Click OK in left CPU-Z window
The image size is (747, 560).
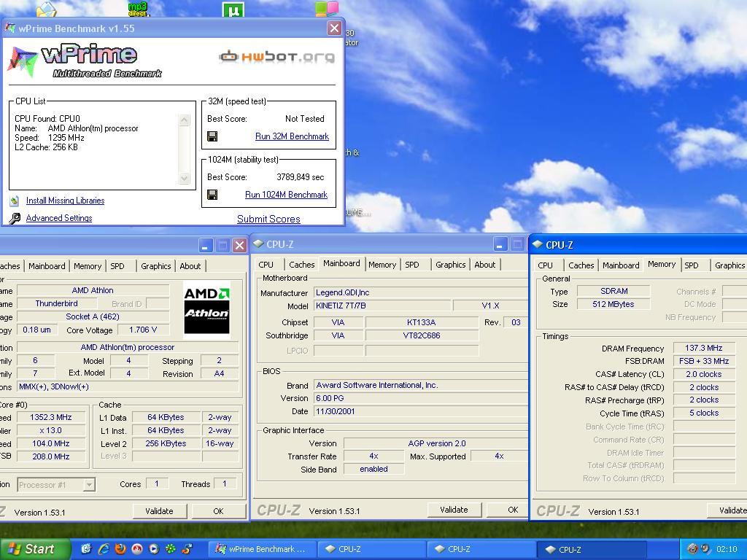click(x=218, y=511)
